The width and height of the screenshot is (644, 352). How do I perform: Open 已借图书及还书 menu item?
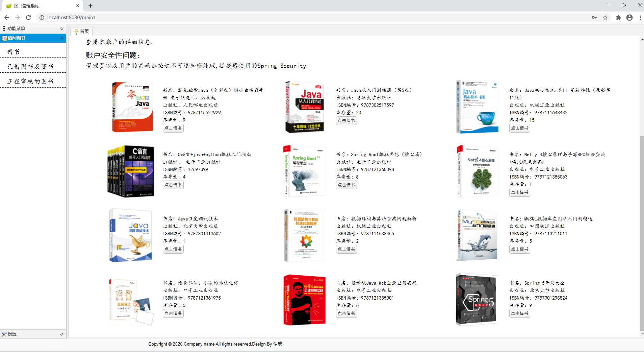click(30, 67)
